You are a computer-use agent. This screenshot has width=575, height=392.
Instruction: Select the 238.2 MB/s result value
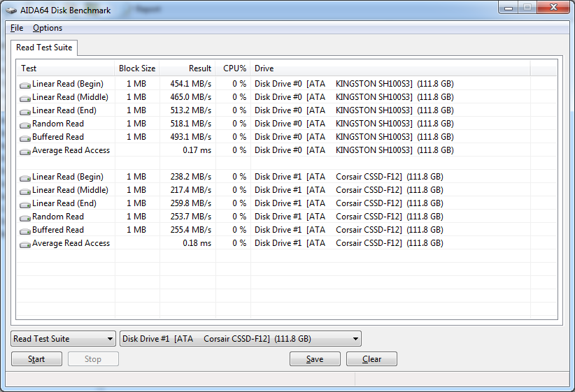191,177
